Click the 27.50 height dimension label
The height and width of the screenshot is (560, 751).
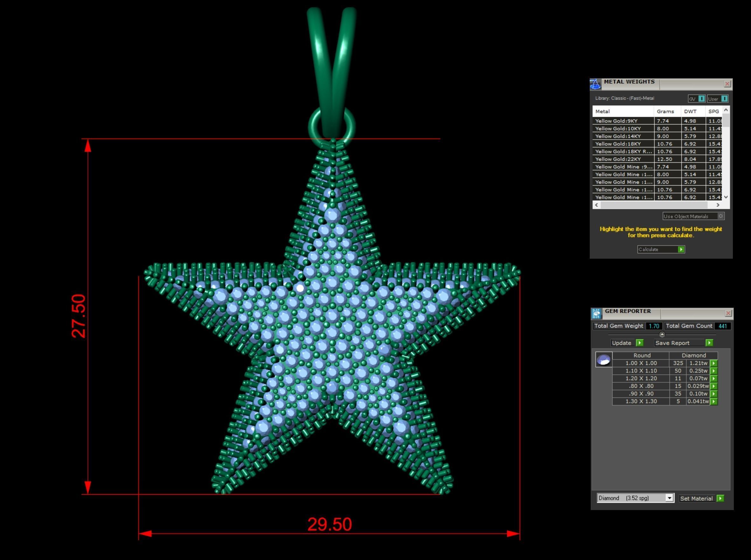tap(79, 316)
